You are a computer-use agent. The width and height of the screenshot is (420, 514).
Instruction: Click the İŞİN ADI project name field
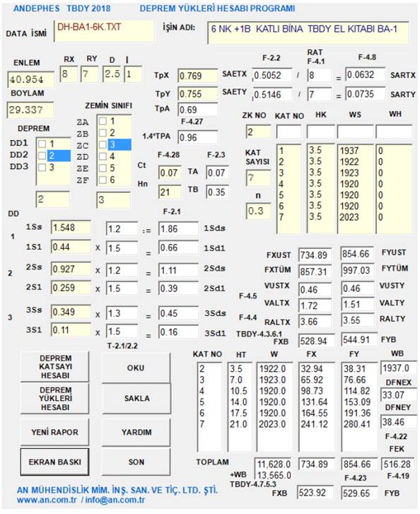(x=308, y=33)
